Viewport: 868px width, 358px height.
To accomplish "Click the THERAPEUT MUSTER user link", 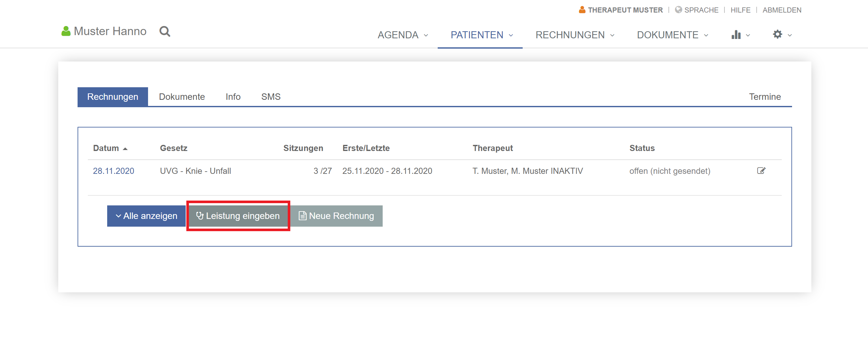I will (x=625, y=10).
